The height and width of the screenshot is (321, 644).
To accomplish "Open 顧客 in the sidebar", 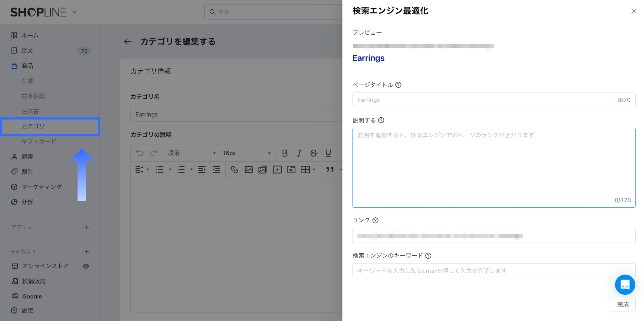I will (27, 157).
